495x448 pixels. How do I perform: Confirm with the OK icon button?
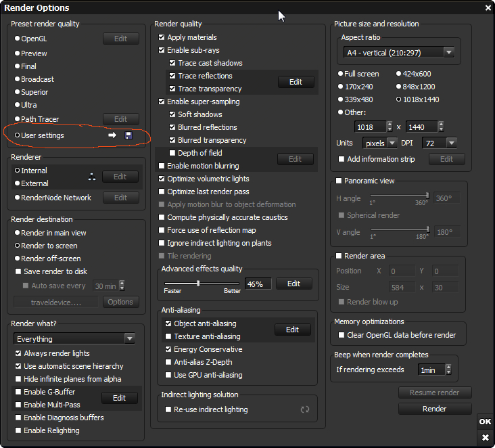click(485, 422)
